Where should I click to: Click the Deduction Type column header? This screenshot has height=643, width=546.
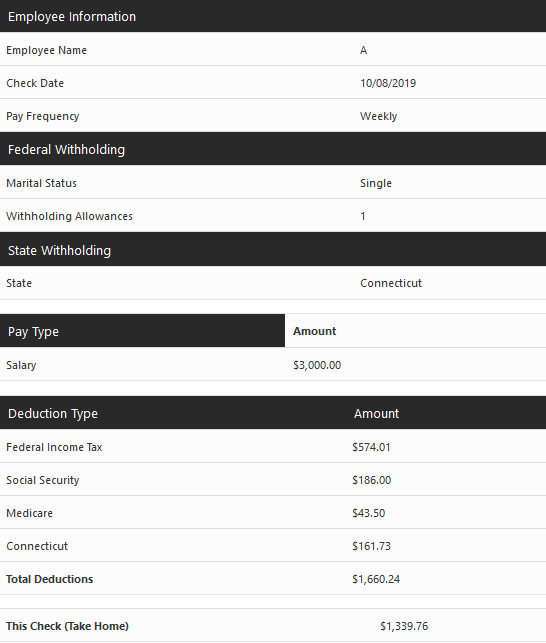click(53, 413)
